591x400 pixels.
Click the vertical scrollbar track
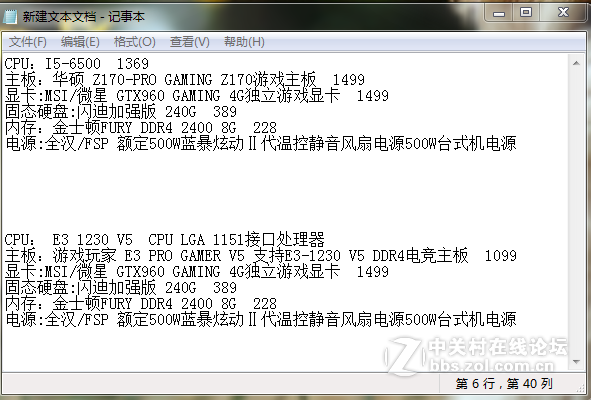tap(576, 212)
